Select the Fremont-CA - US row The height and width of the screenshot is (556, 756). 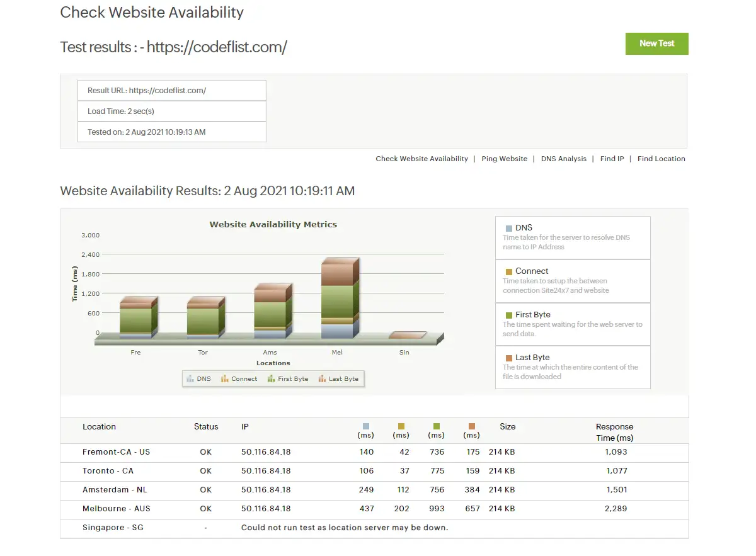point(374,452)
